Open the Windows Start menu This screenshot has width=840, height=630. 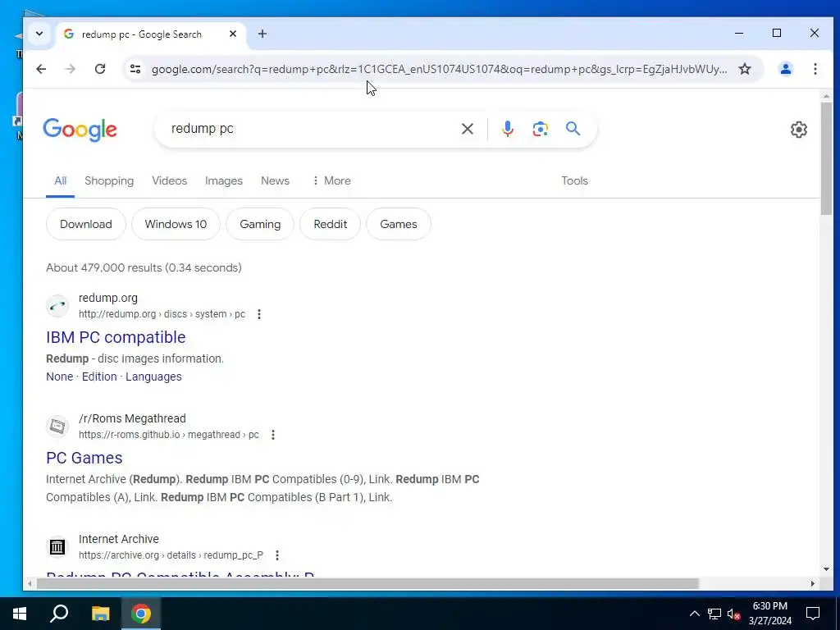click(x=20, y=614)
